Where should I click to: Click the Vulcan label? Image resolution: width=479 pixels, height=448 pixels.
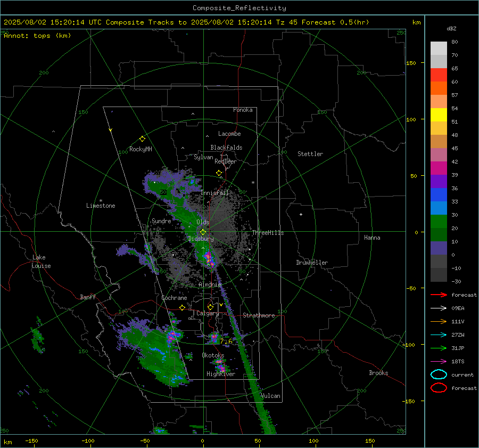pos(271,396)
